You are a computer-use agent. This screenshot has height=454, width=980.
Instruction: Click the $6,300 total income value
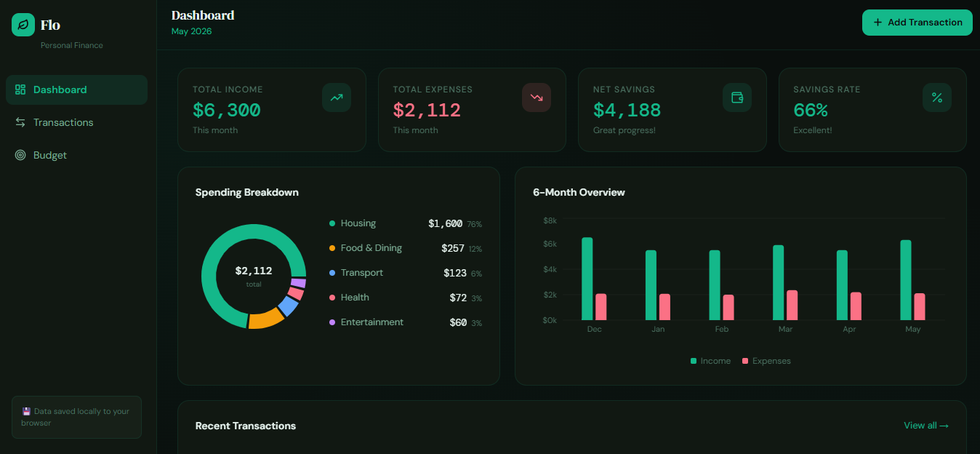(x=227, y=110)
